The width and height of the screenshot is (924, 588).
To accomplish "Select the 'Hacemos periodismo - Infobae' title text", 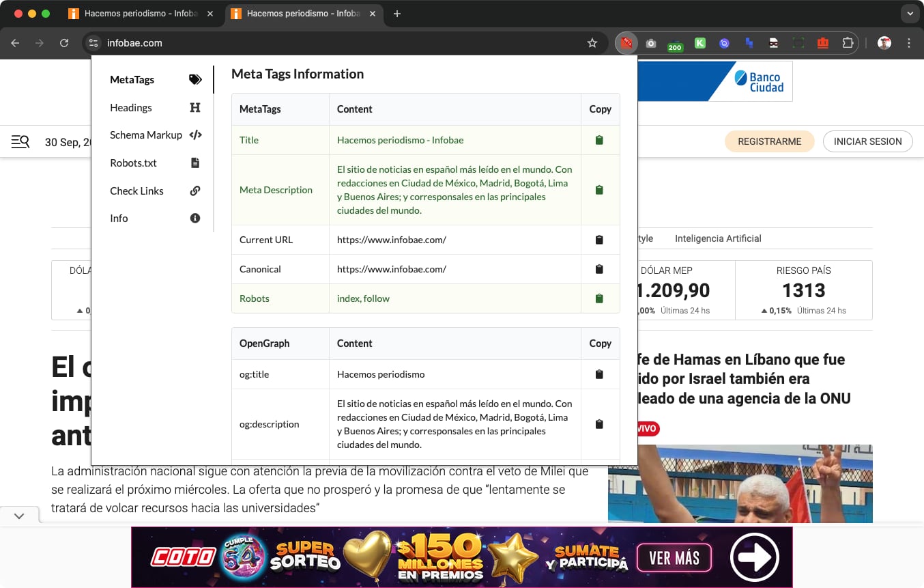I will (400, 140).
